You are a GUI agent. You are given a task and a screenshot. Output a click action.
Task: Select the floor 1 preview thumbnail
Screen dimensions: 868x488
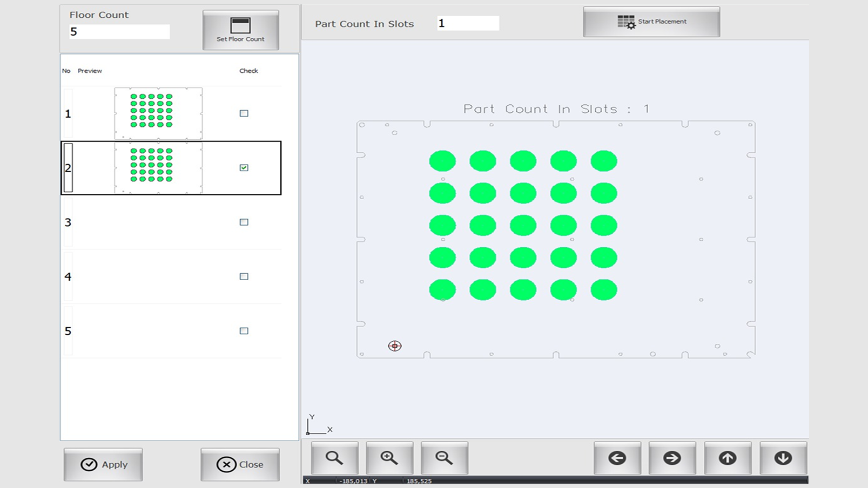(x=158, y=113)
